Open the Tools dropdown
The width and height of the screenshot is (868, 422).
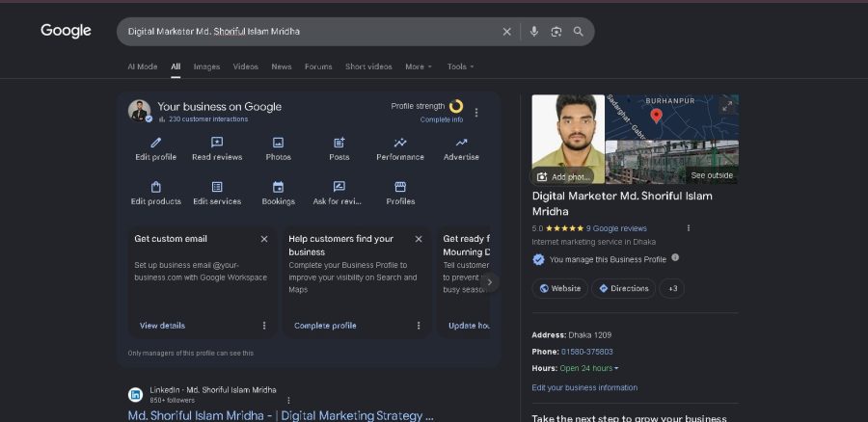click(x=461, y=66)
